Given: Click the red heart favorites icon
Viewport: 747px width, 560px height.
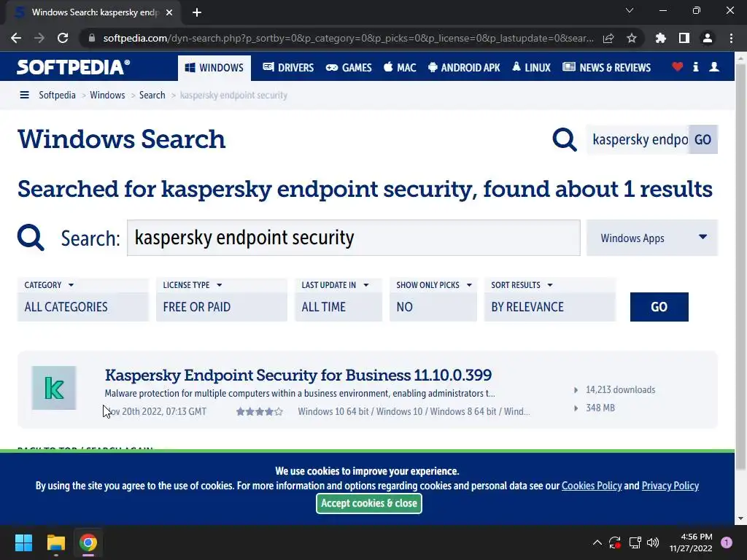Looking at the screenshot, I should 678,67.
